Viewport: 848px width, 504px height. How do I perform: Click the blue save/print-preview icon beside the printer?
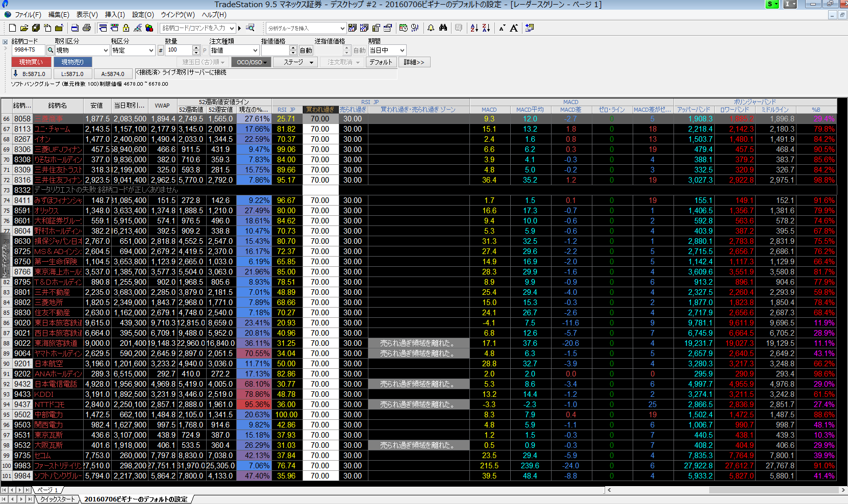[75, 28]
